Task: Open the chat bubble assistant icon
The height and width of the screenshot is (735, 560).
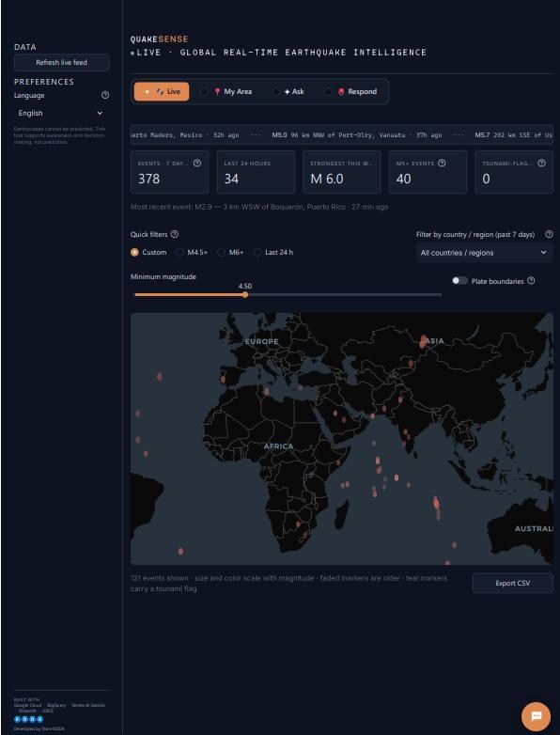Action: click(x=537, y=716)
